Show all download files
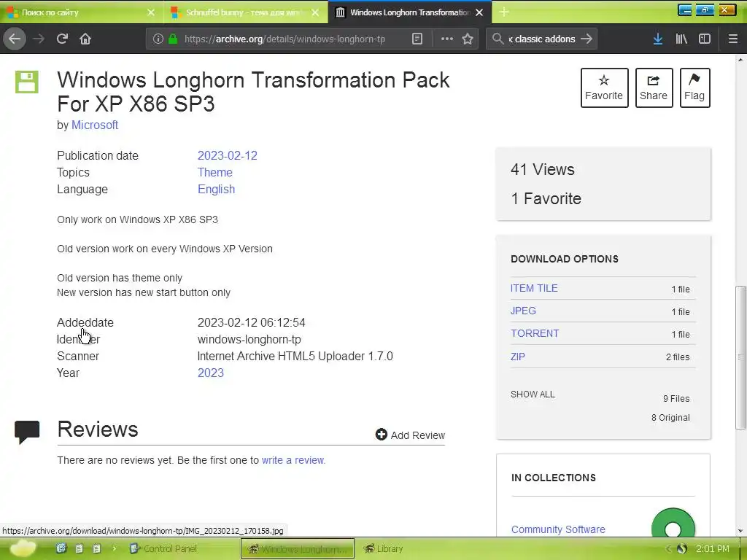This screenshot has height=560, width=747. click(533, 394)
